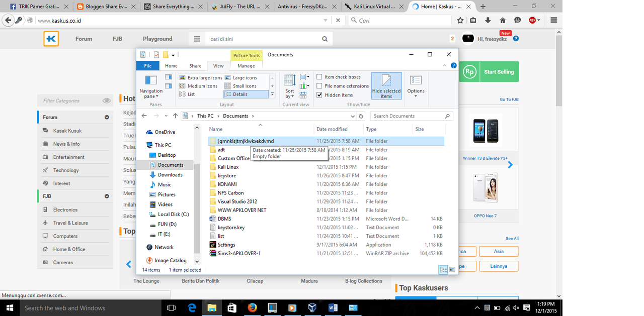Click Search Documents field
Viewport: 644px width, 316px height.
[412, 116]
